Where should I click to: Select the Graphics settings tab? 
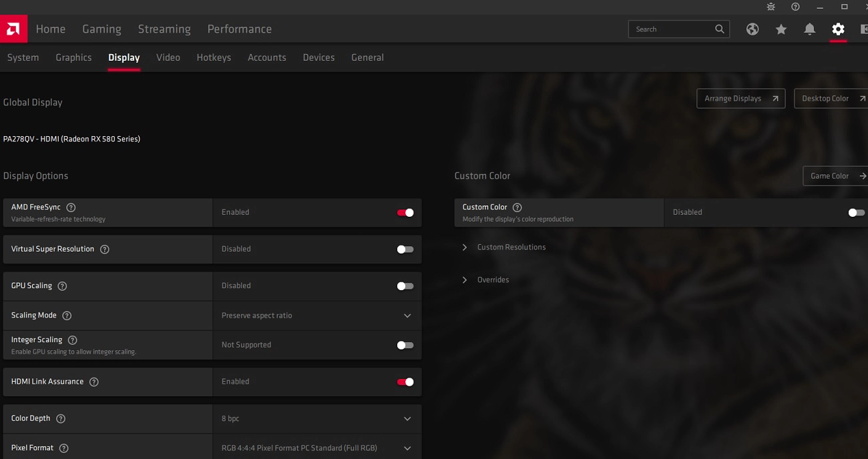click(73, 57)
